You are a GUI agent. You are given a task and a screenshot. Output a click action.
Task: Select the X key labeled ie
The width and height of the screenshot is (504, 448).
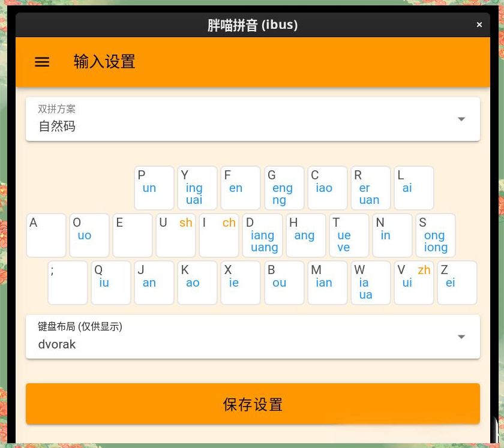[x=241, y=282]
